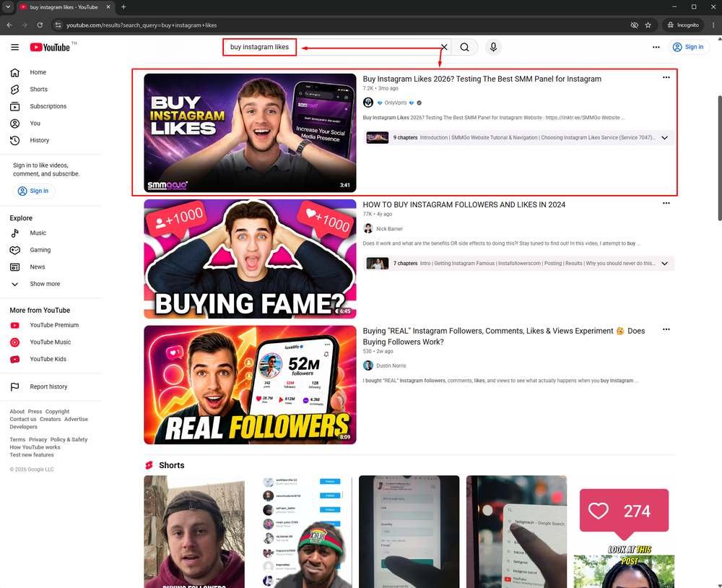Image resolution: width=722 pixels, height=588 pixels.
Task: Open Real Followers video thumbnail
Action: [250, 385]
